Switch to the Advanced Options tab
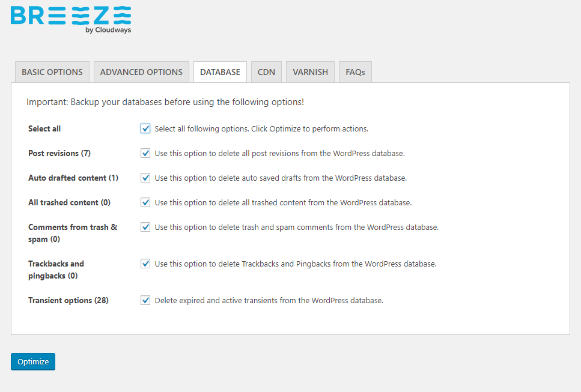This screenshot has width=581, height=392. [141, 72]
